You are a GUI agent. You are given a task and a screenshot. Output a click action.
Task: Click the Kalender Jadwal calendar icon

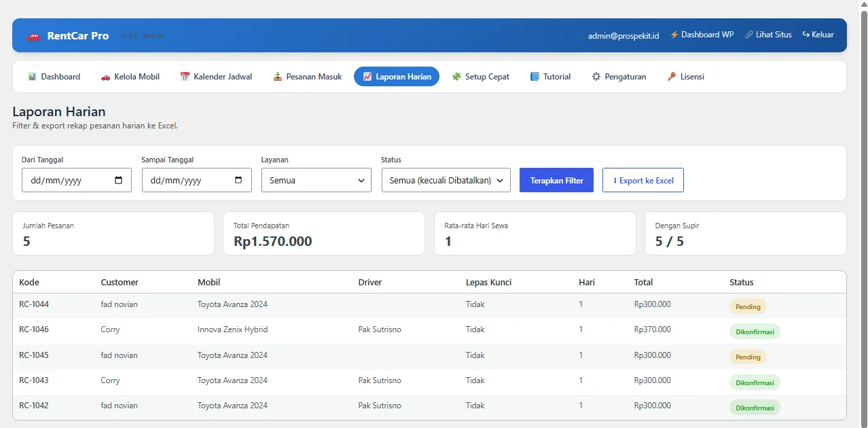pos(185,77)
